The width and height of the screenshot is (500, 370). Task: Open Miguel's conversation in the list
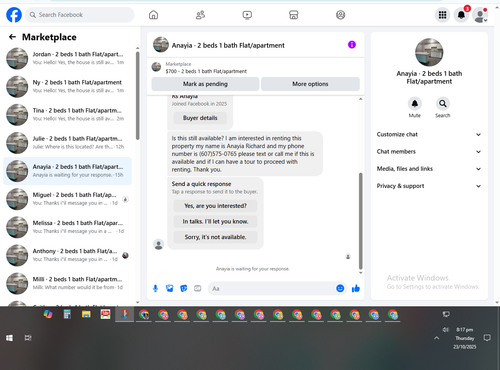67,199
